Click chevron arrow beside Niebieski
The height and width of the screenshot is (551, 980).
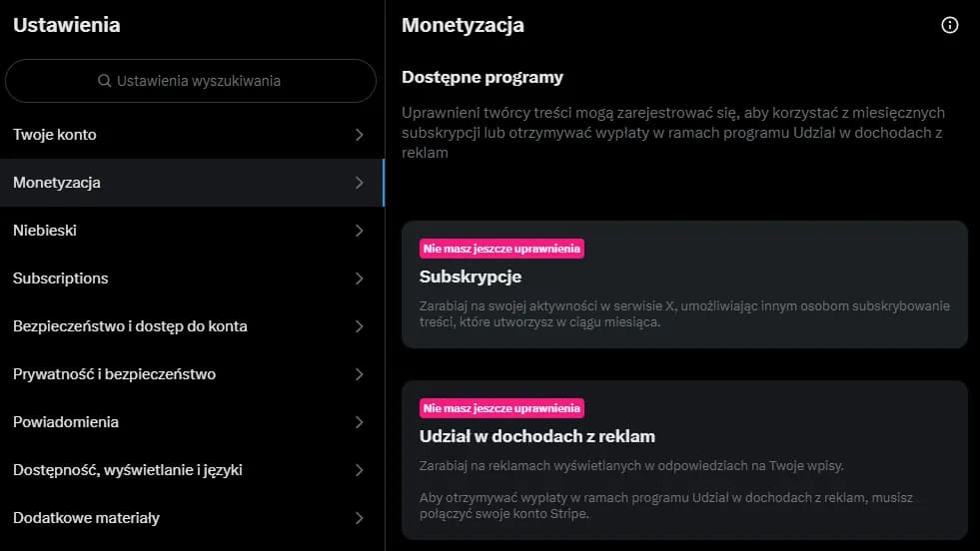click(360, 231)
